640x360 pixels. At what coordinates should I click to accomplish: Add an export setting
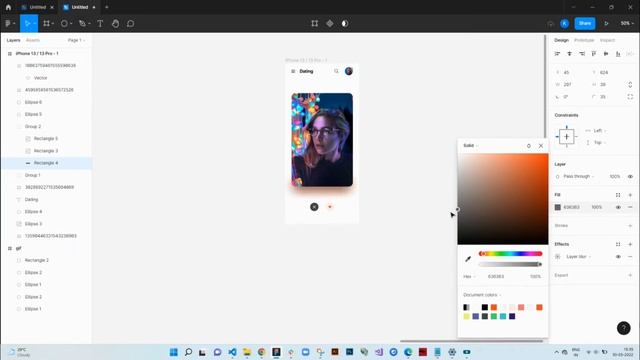(x=630, y=275)
